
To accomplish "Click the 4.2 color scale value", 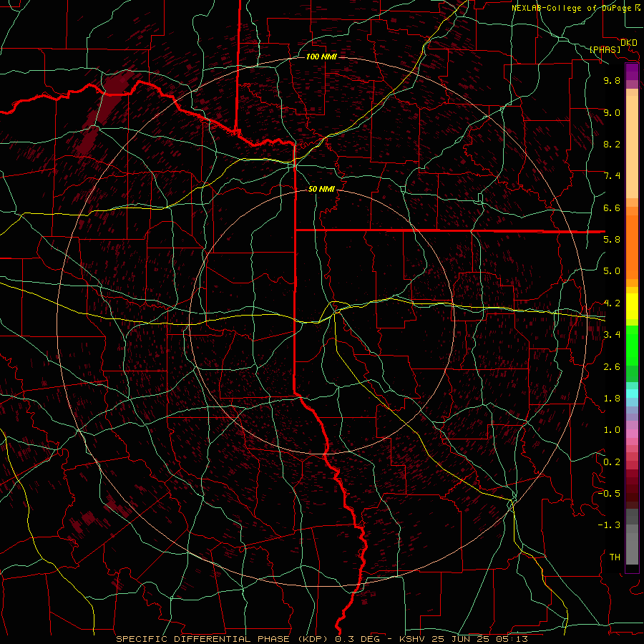I will tap(612, 303).
